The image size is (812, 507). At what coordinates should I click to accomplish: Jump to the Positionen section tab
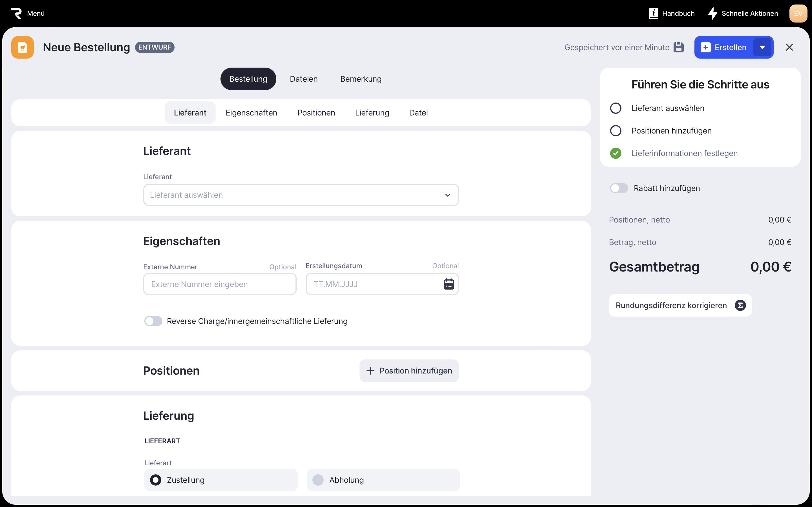tap(316, 113)
